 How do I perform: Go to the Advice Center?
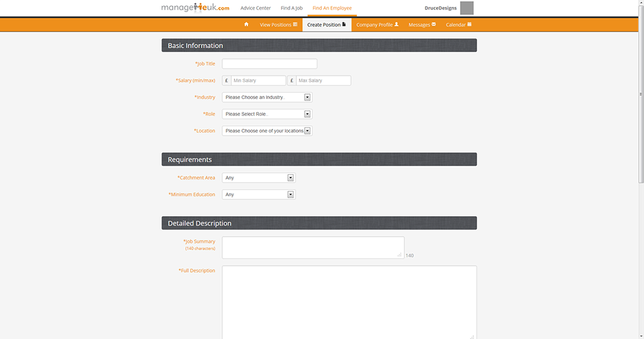pos(256,8)
